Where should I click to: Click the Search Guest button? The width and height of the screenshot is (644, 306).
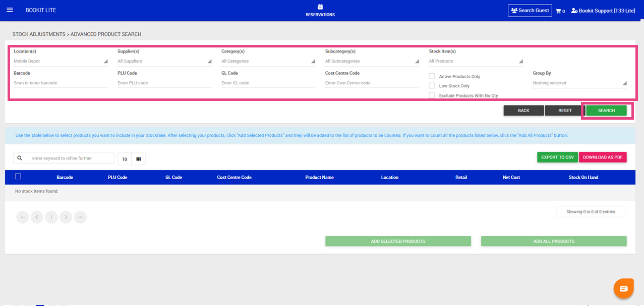pyautogui.click(x=530, y=11)
